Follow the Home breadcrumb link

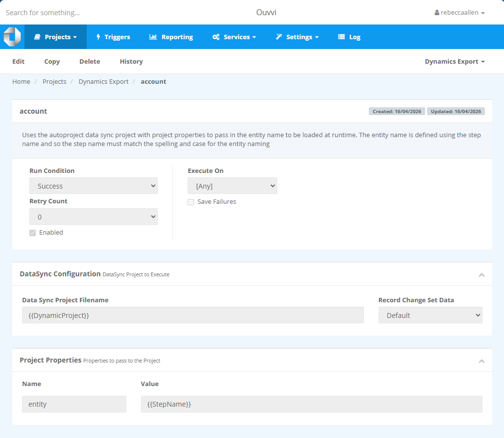pyautogui.click(x=21, y=81)
